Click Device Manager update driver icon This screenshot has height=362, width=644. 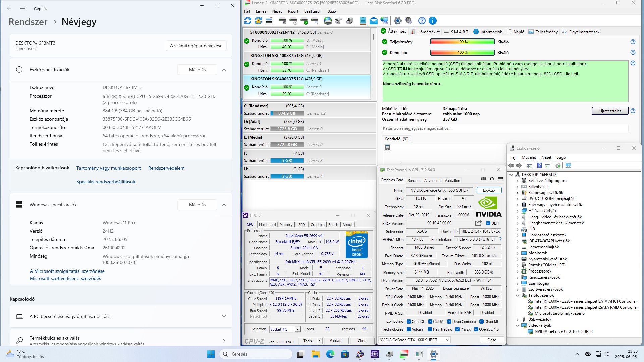pos(557,165)
